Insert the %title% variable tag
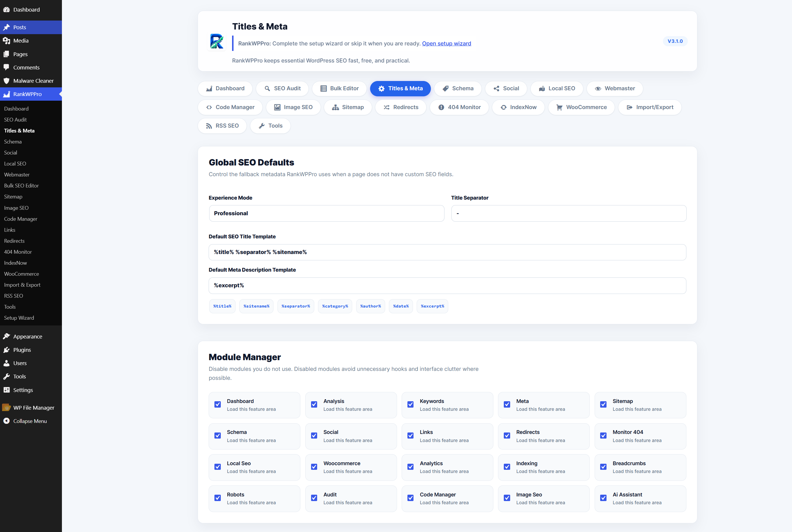This screenshot has width=792, height=532. [222, 306]
